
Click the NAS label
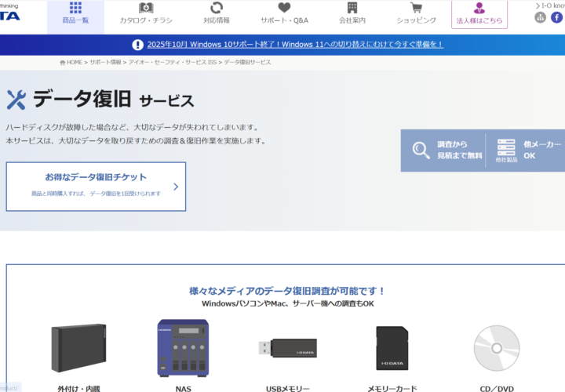(x=183, y=388)
